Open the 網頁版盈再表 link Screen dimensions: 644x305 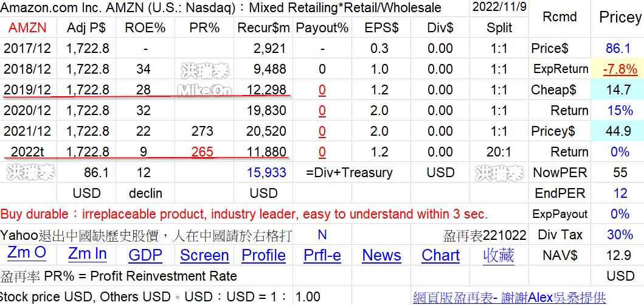pyautogui.click(x=509, y=297)
